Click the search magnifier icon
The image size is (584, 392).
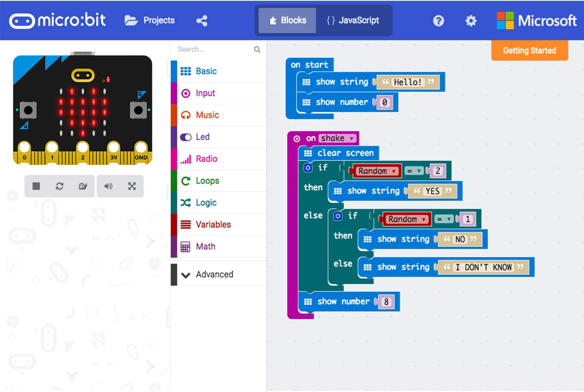coord(257,49)
